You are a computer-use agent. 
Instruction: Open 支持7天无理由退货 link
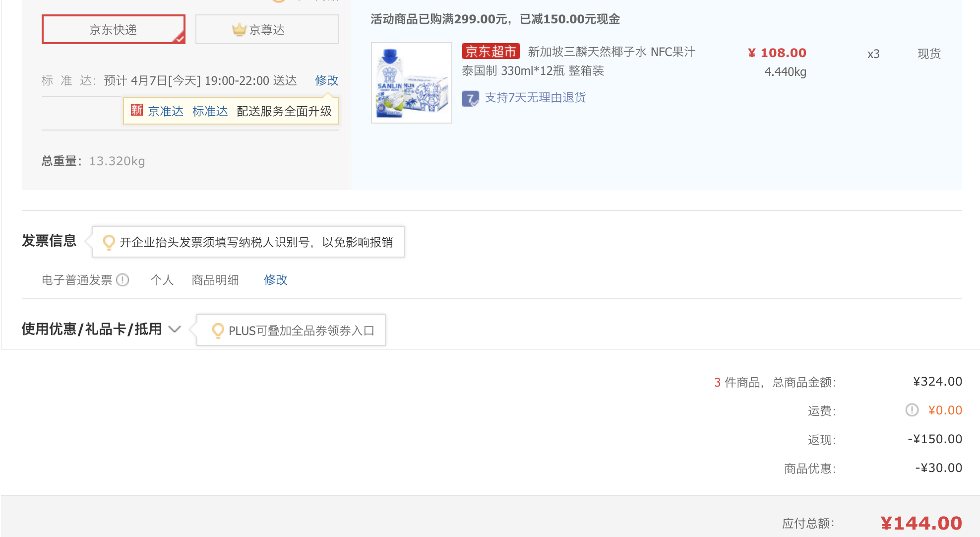535,98
